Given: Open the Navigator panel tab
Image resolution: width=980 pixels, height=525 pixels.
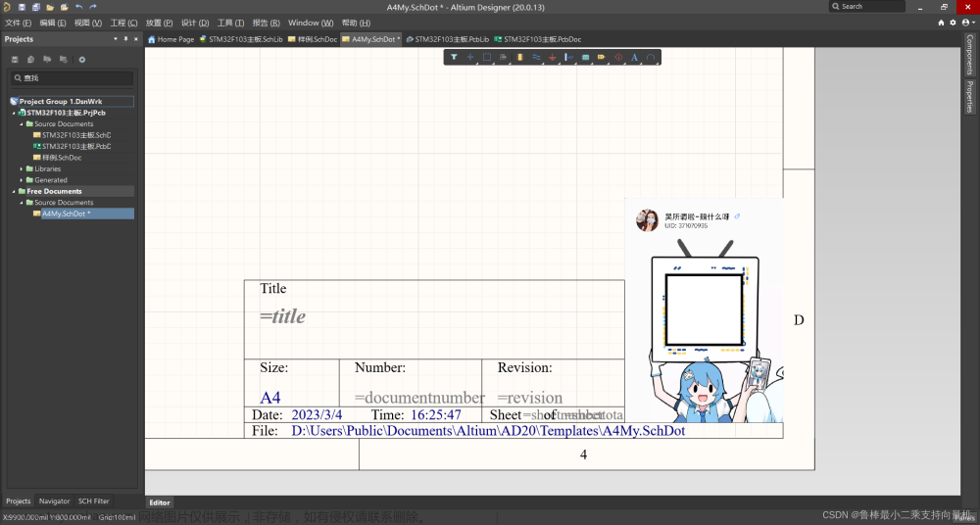Looking at the screenshot, I should tap(54, 501).
